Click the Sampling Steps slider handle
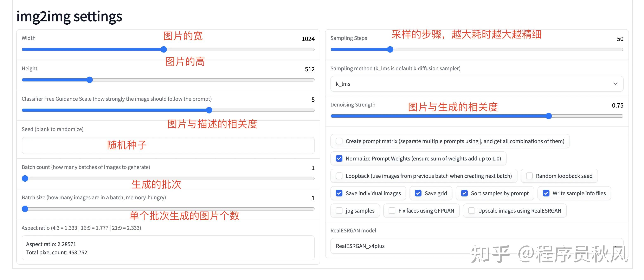Viewport: 644px width, 280px height. pyautogui.click(x=390, y=49)
